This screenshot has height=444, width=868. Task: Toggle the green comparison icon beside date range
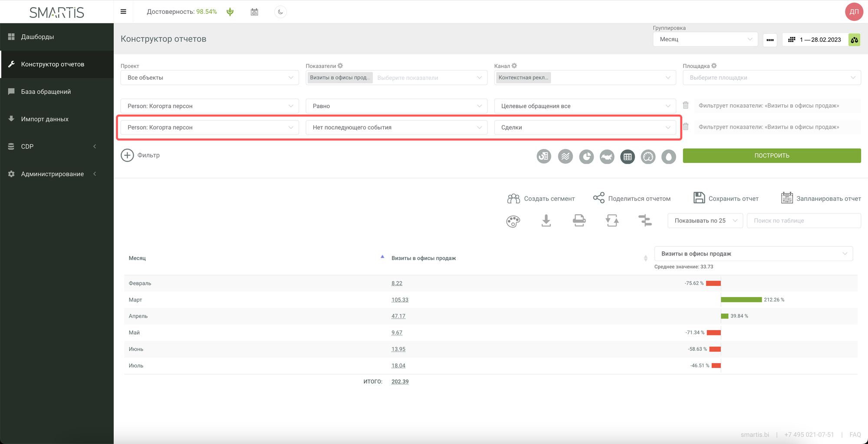854,40
